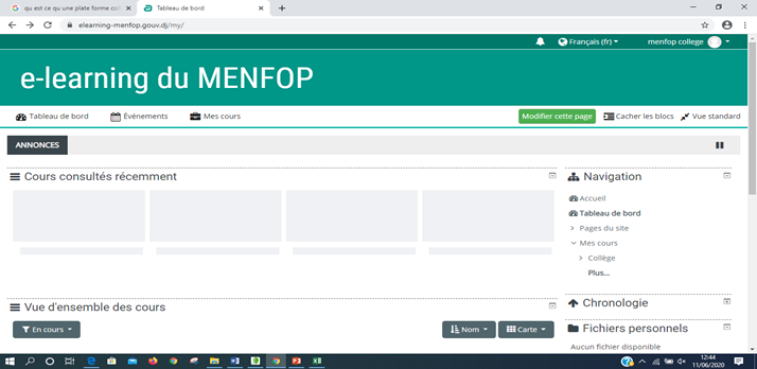Image resolution: width=757 pixels, height=369 pixels.
Task: Open the Chrome three-dot menu
Action: point(746,25)
